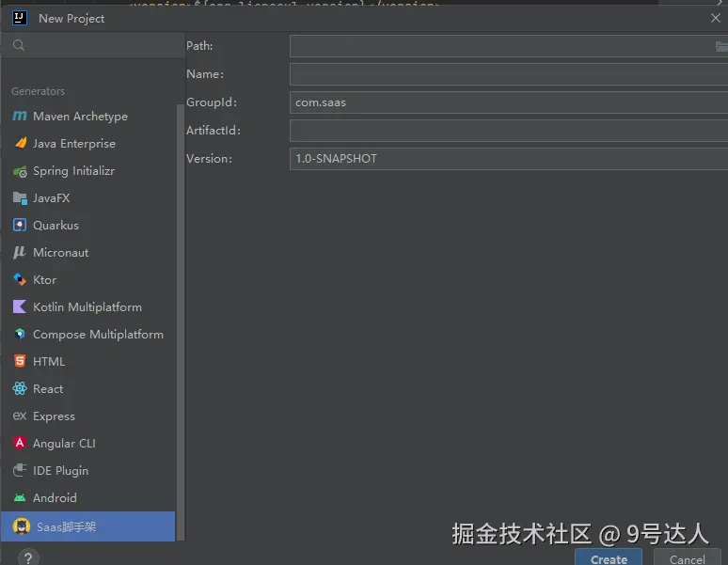Click the Path: label
728x565 pixels.
pyautogui.click(x=199, y=46)
